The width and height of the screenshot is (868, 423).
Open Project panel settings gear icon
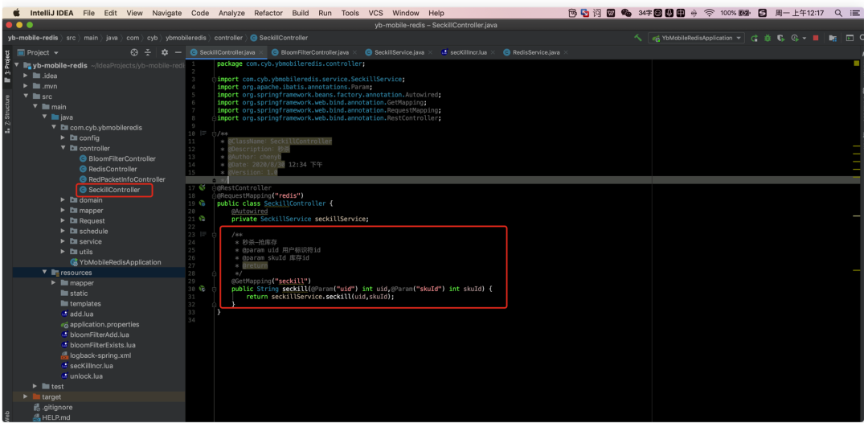tap(164, 52)
